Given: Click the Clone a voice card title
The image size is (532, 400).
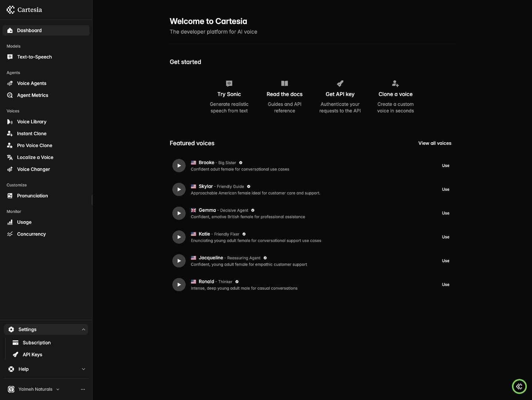Looking at the screenshot, I should (395, 94).
